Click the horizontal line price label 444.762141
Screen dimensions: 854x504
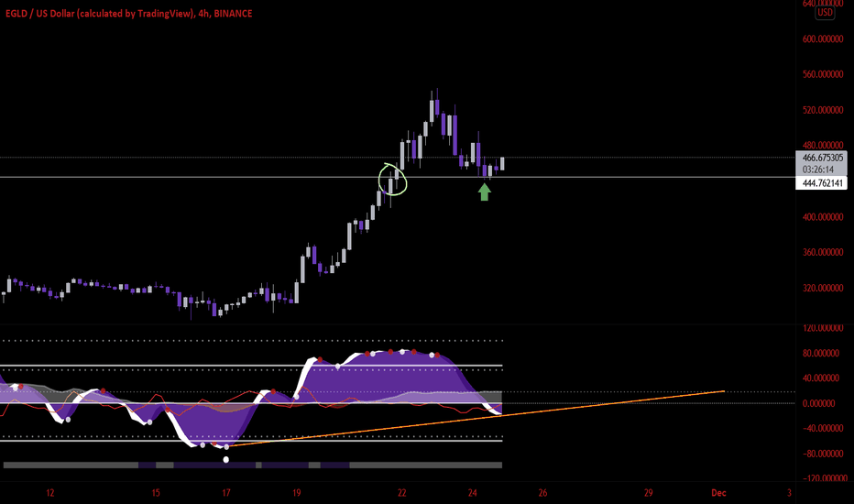point(821,183)
